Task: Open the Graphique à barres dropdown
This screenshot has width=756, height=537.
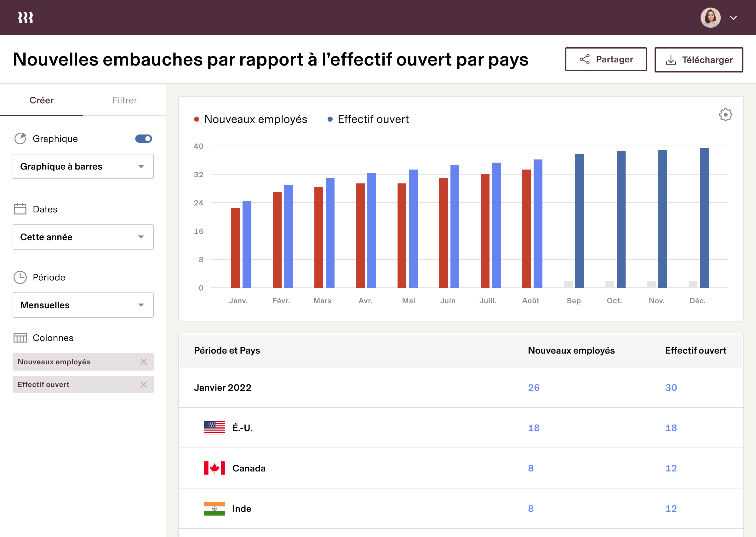Action: coord(83,166)
